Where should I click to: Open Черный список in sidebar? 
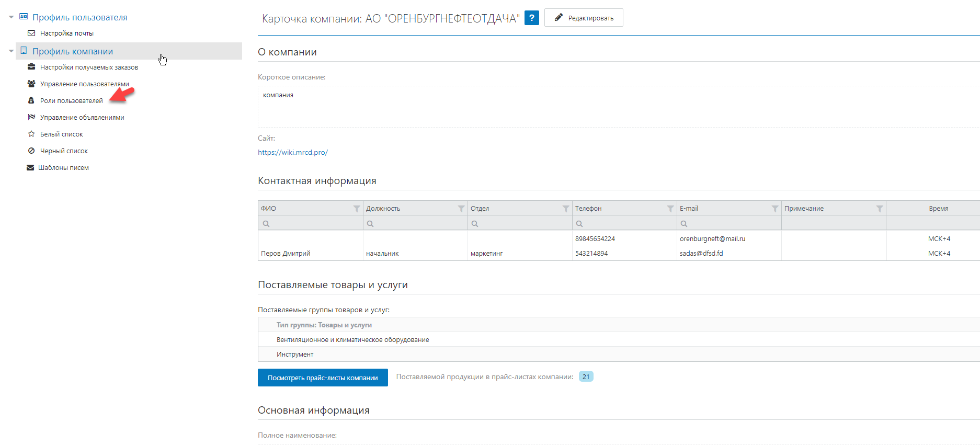[64, 151]
